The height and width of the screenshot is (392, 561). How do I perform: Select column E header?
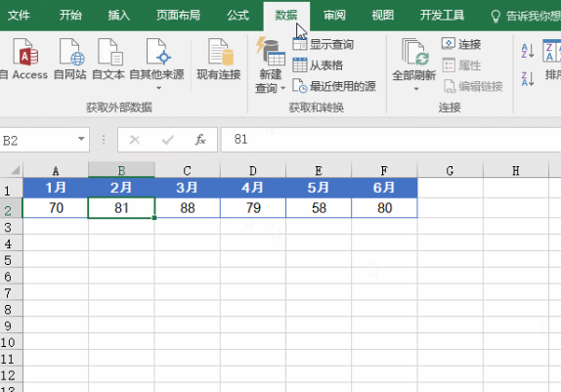point(319,170)
